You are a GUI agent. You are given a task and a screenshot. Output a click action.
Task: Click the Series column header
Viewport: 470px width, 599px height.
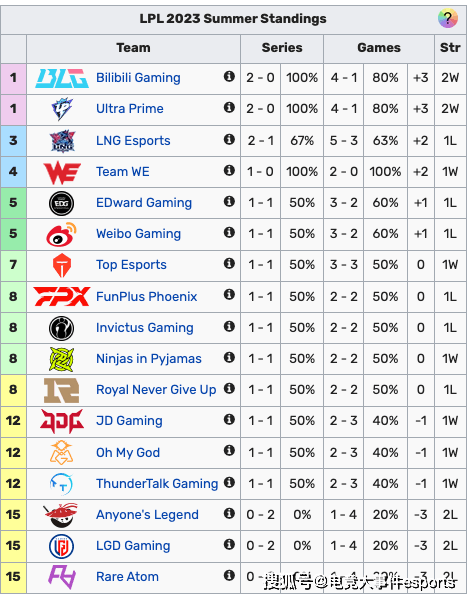[282, 48]
